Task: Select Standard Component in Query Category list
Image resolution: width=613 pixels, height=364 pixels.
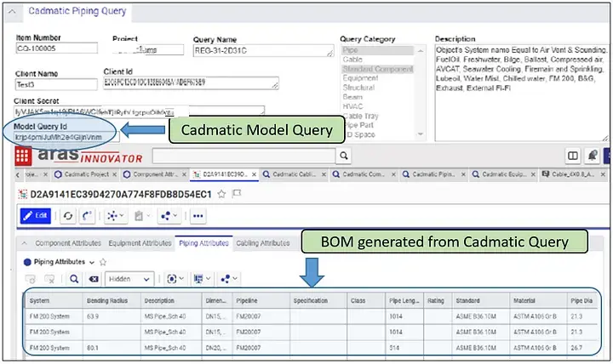Action: [377, 69]
